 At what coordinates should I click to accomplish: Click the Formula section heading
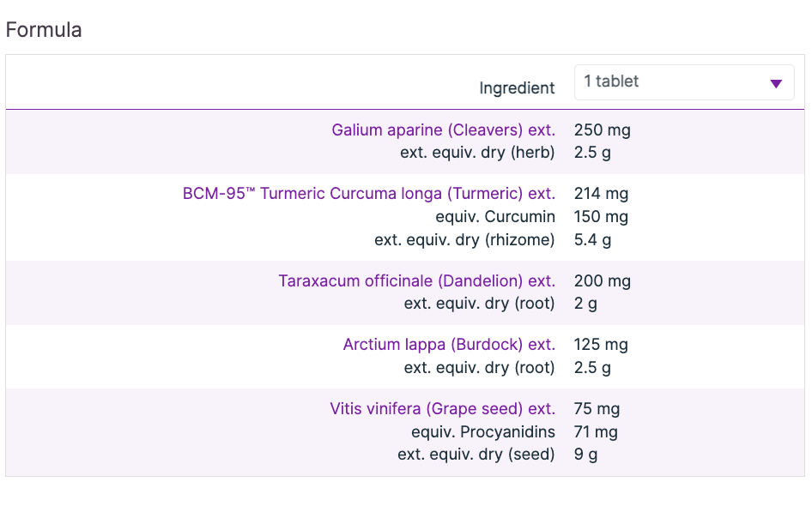(44, 30)
